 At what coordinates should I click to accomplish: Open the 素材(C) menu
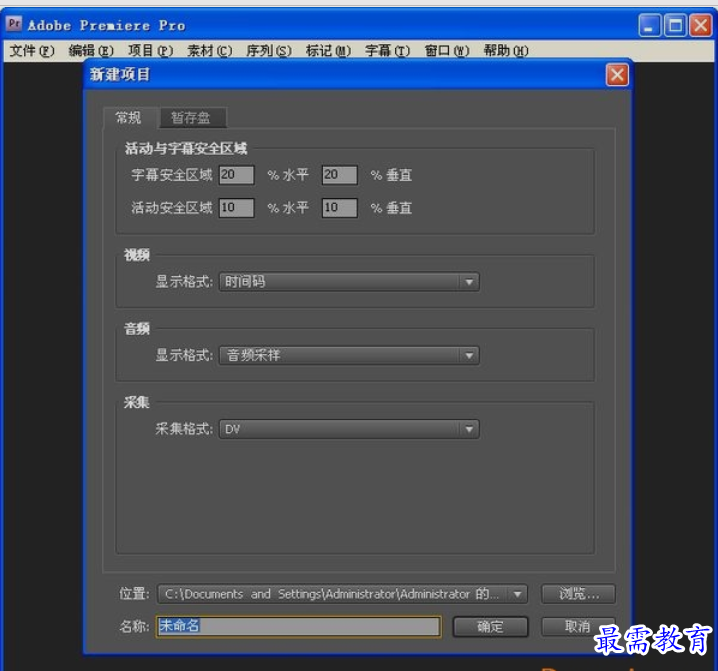pyautogui.click(x=210, y=50)
